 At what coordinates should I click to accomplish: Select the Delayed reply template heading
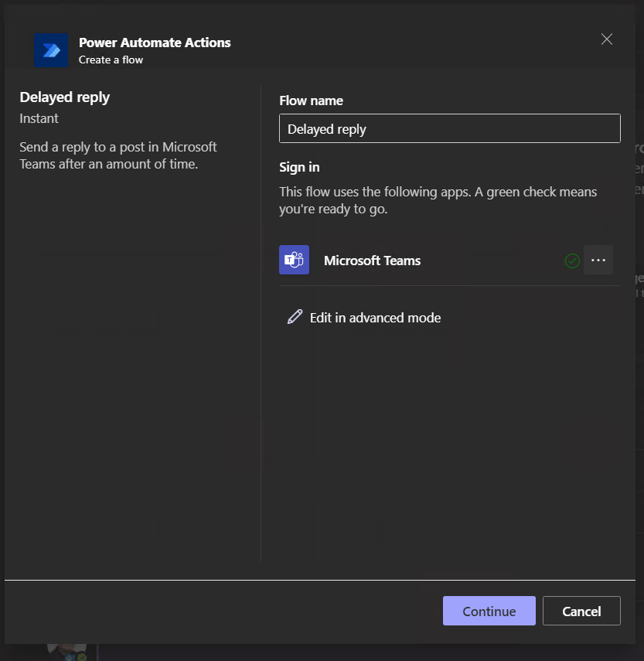point(65,97)
